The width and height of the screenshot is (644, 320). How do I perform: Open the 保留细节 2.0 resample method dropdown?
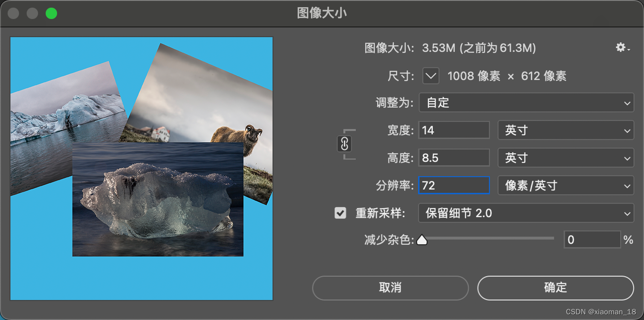pos(526,213)
